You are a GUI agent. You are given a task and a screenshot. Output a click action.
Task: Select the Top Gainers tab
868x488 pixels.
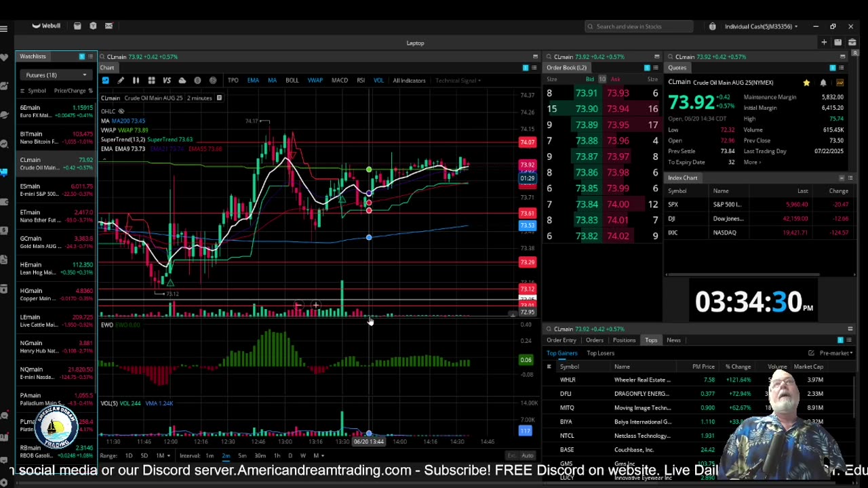(562, 353)
